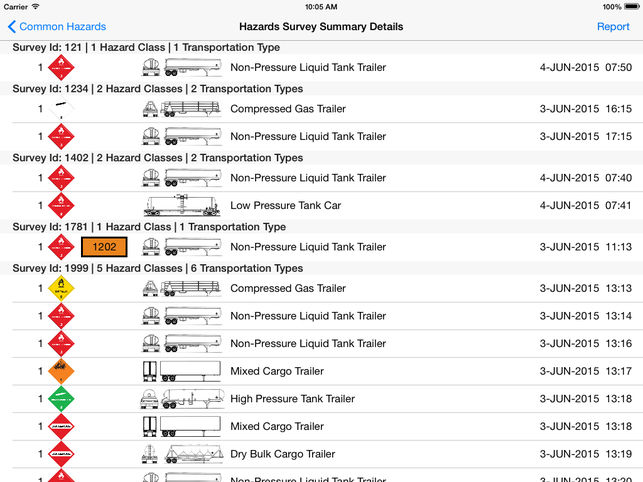Click the Mixed Cargo Trailer icon at 13:18
This screenshot has width=643, height=482.
click(182, 426)
